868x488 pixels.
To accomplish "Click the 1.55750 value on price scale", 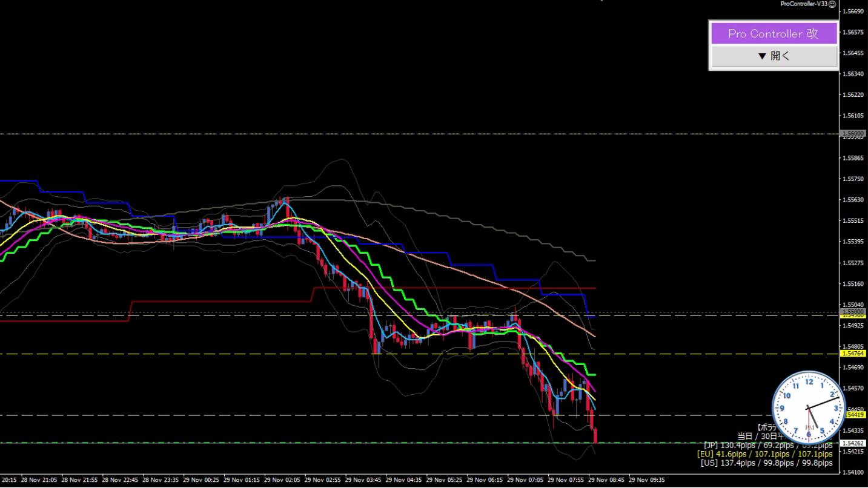I will pyautogui.click(x=853, y=179).
